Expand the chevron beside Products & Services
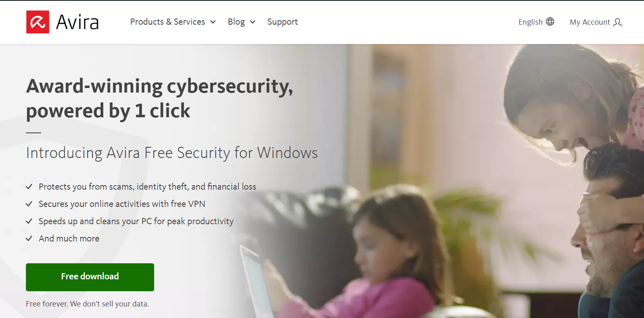The image size is (644, 318). click(213, 22)
